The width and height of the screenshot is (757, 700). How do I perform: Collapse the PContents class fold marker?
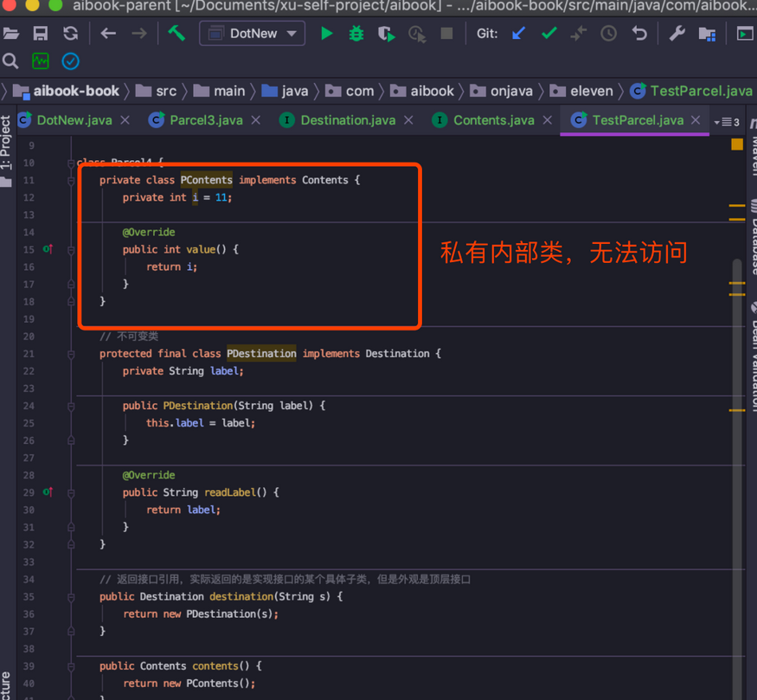click(x=71, y=180)
